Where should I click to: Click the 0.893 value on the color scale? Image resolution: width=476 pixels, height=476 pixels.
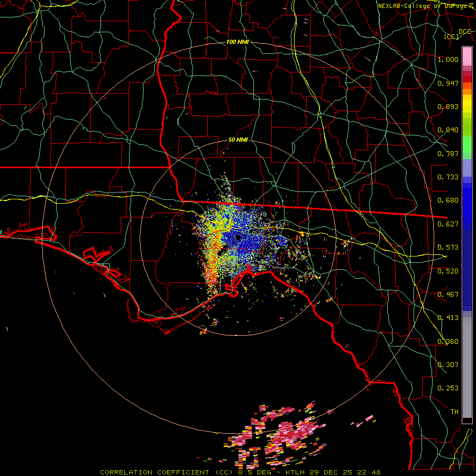point(448,106)
